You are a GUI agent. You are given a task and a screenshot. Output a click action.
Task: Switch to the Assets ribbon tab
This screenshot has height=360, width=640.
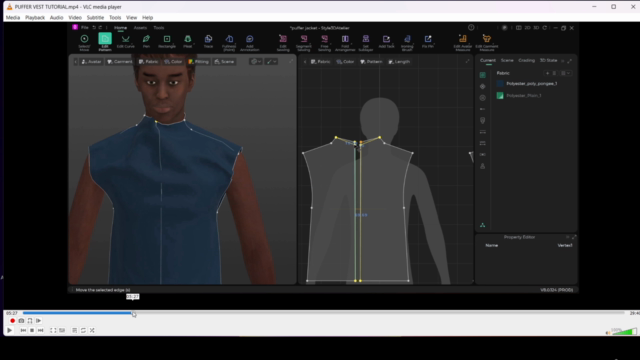coord(140,28)
